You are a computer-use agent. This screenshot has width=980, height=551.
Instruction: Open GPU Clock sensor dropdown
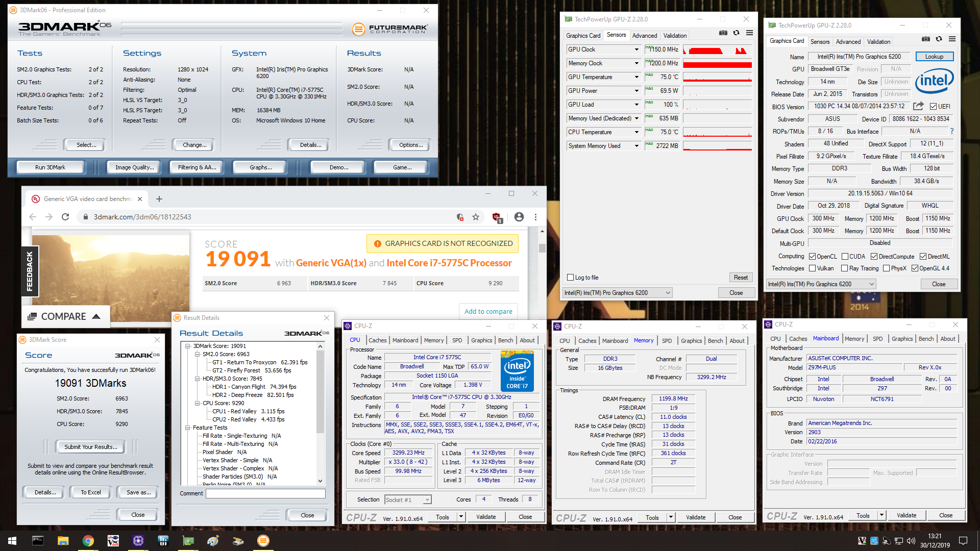pos(636,49)
